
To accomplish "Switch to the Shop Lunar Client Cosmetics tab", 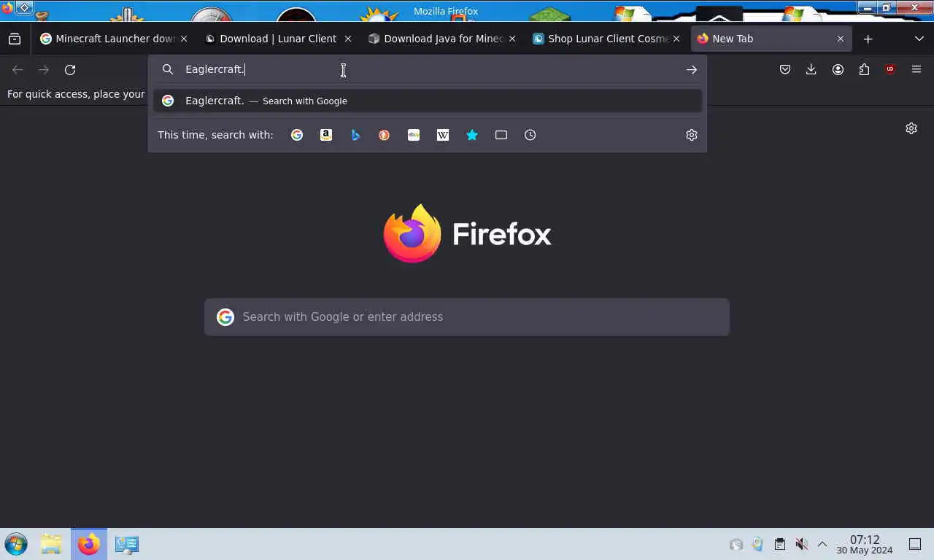I will click(607, 39).
